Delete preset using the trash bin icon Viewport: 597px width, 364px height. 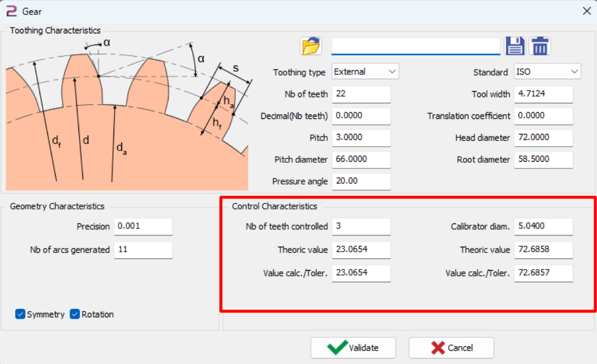pos(540,46)
